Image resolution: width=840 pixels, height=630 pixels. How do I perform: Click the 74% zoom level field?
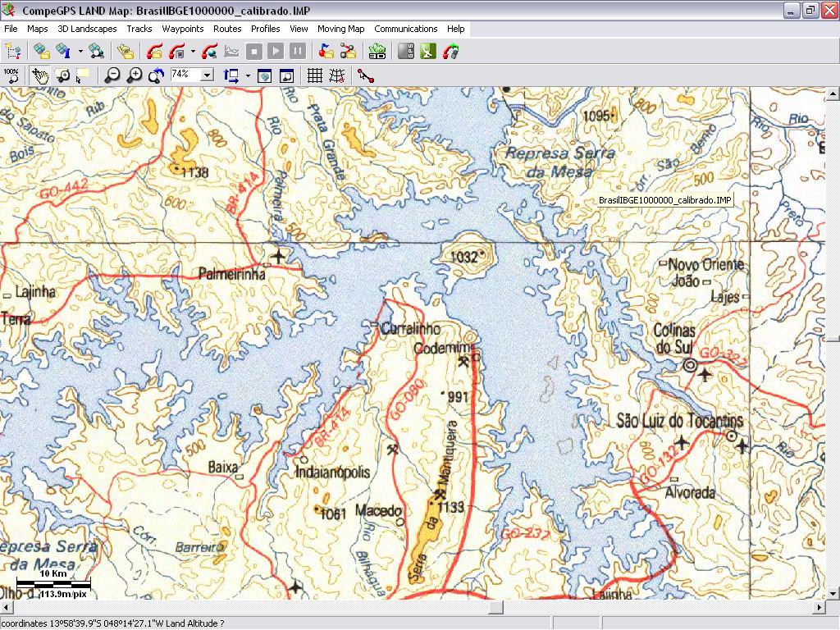click(185, 75)
